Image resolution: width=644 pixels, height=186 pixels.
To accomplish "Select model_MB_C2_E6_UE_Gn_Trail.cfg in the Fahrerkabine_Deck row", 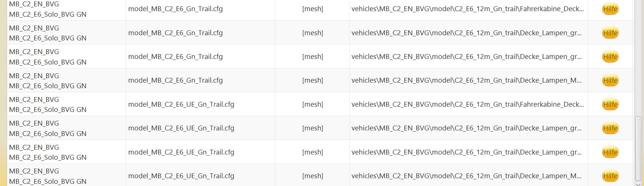I will click(181, 104).
